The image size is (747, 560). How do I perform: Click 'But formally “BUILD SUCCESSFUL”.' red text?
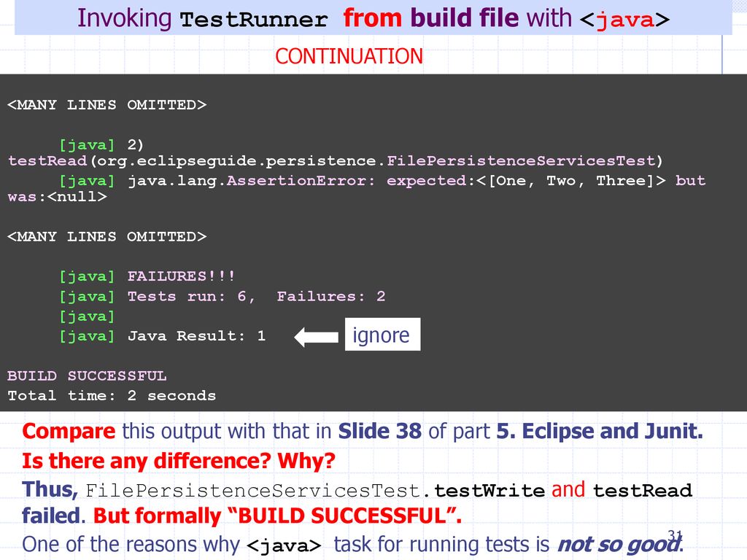click(277, 516)
